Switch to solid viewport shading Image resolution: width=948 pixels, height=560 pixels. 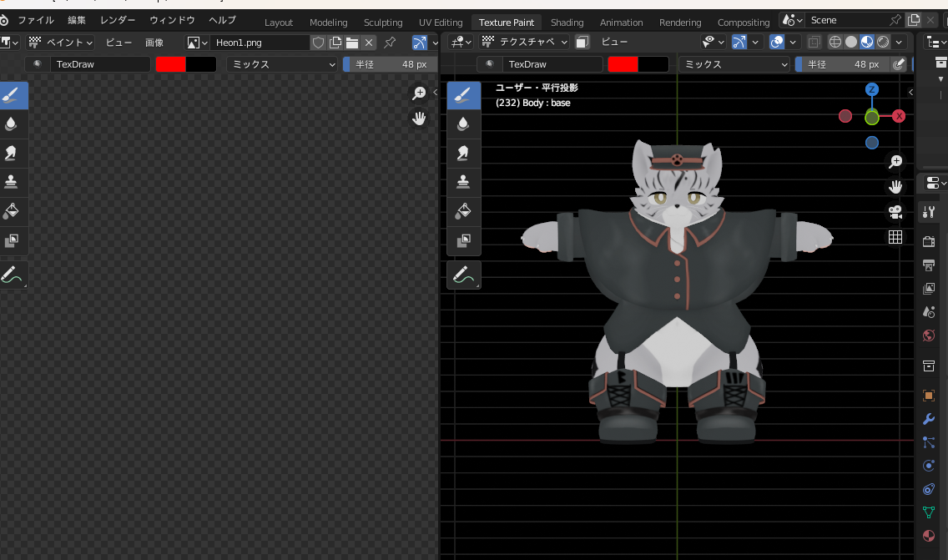(x=850, y=42)
